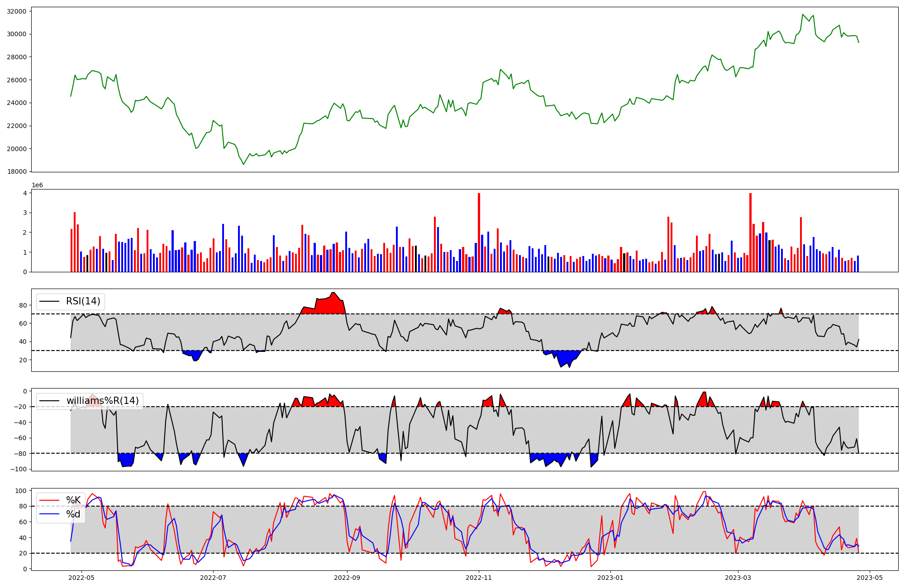905x588 pixels.
Task: Click the 2022-11 date tick label
Action: 479,578
